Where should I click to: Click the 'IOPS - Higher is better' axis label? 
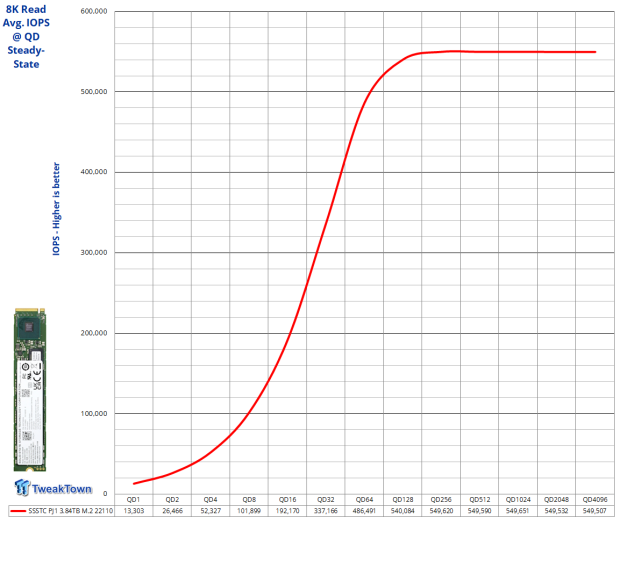point(56,209)
